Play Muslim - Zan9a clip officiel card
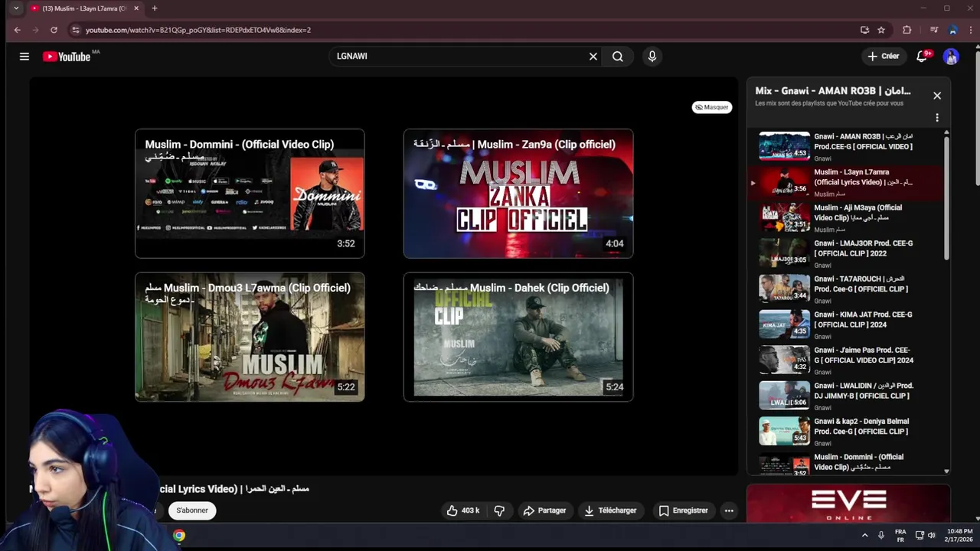Image resolution: width=980 pixels, height=551 pixels. pyautogui.click(x=518, y=194)
